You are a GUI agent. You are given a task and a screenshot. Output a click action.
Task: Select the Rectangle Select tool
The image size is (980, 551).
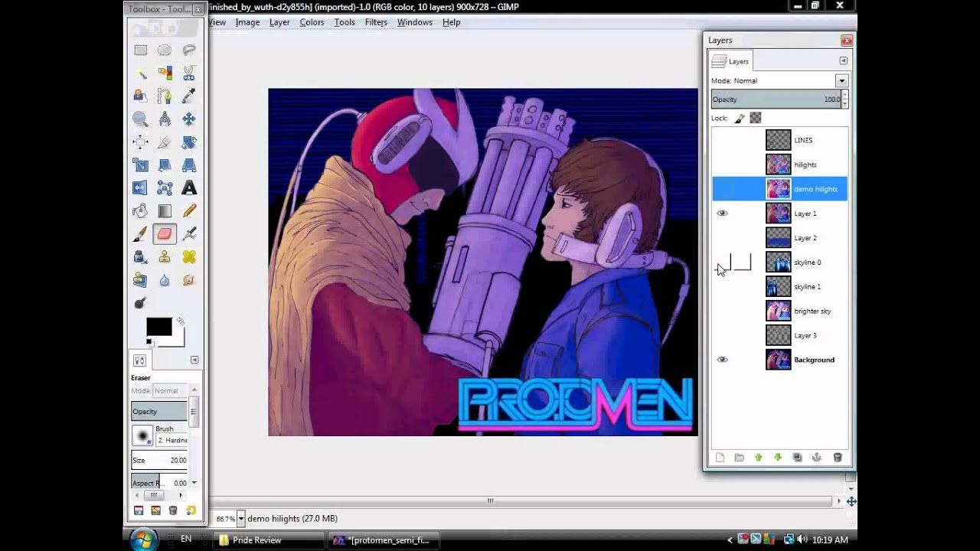click(141, 51)
